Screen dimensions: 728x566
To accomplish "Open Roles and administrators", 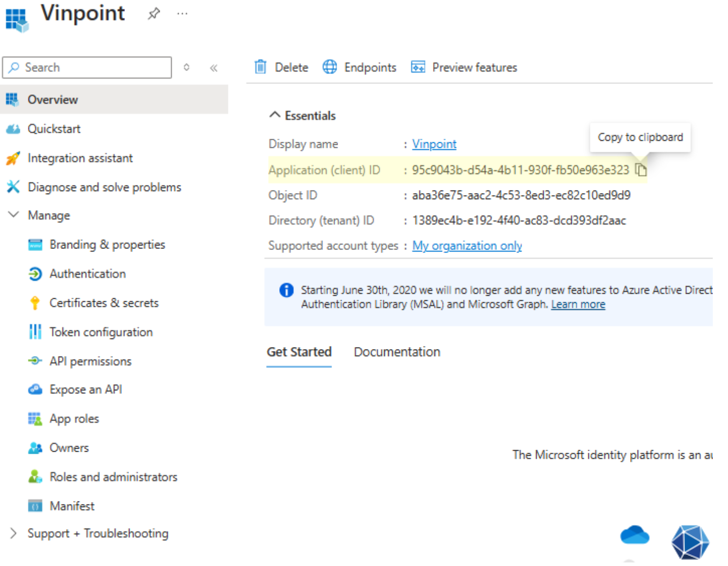I will 113,477.
